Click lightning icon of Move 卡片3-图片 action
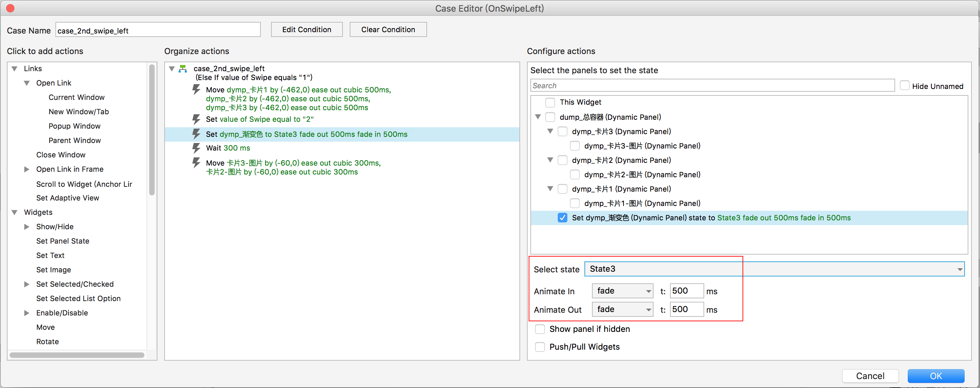 [196, 163]
